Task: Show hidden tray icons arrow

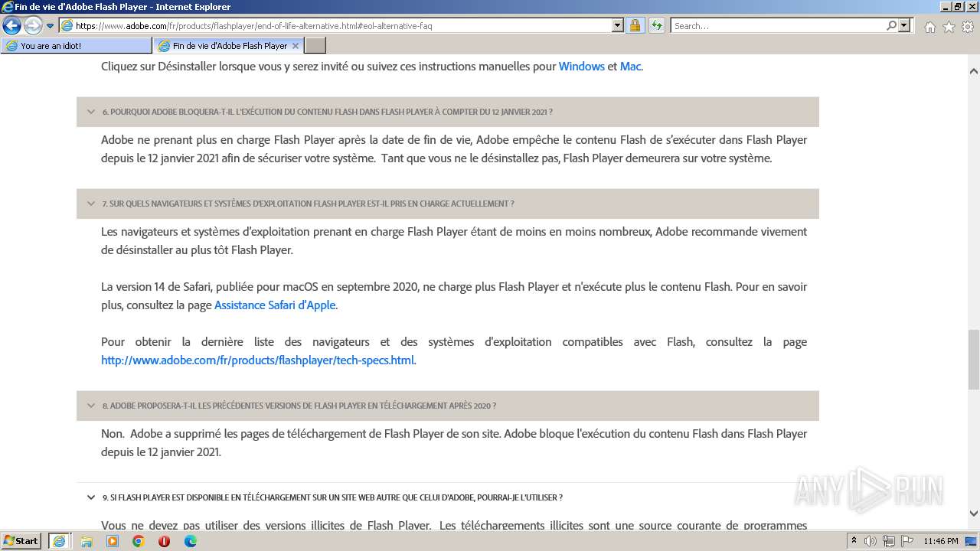Action: point(854,541)
